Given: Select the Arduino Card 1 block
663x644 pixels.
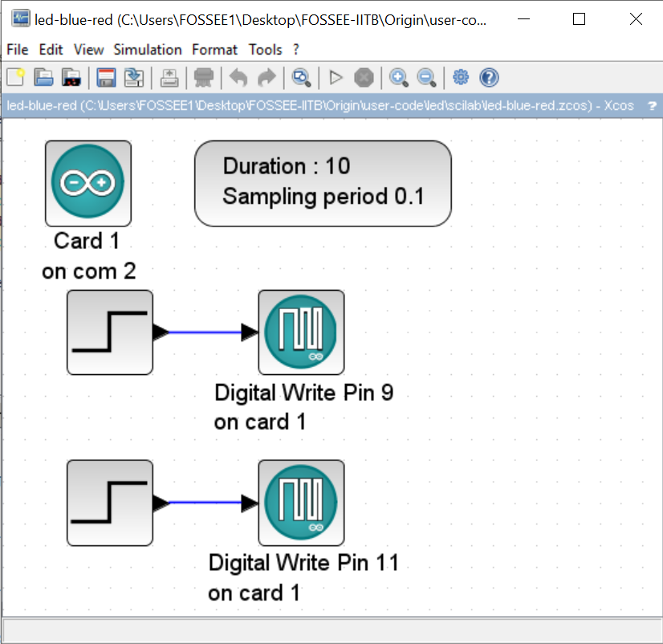Looking at the screenshot, I should 88,184.
